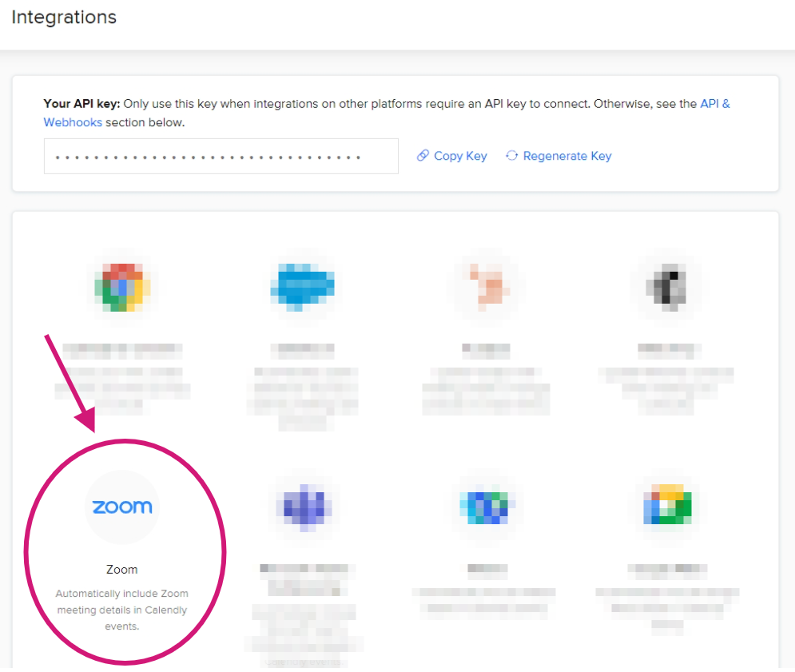Click the Zoom description about Calendly events
Viewport: 795px width, 672px height.
point(121,610)
